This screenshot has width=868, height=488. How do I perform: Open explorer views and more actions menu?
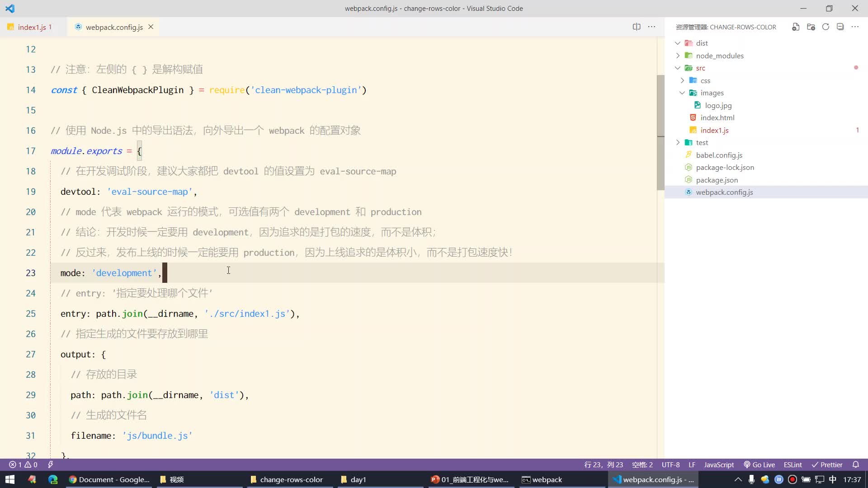(x=855, y=27)
